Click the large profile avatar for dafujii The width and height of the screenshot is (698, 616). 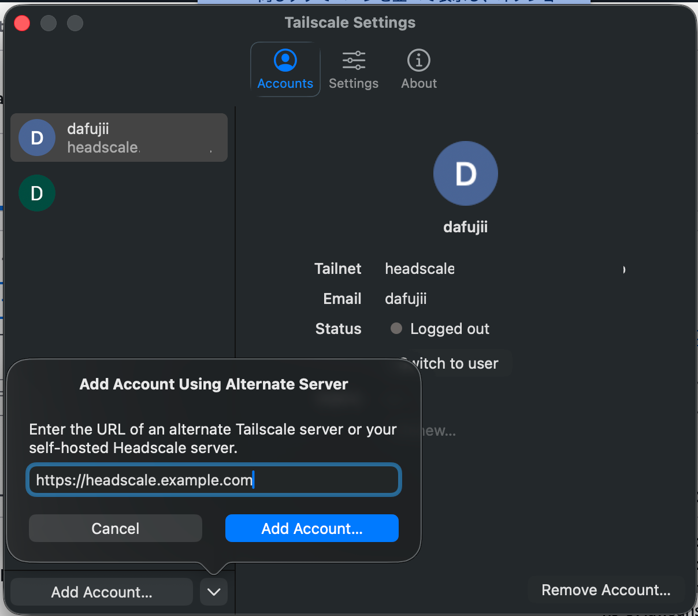tap(466, 173)
